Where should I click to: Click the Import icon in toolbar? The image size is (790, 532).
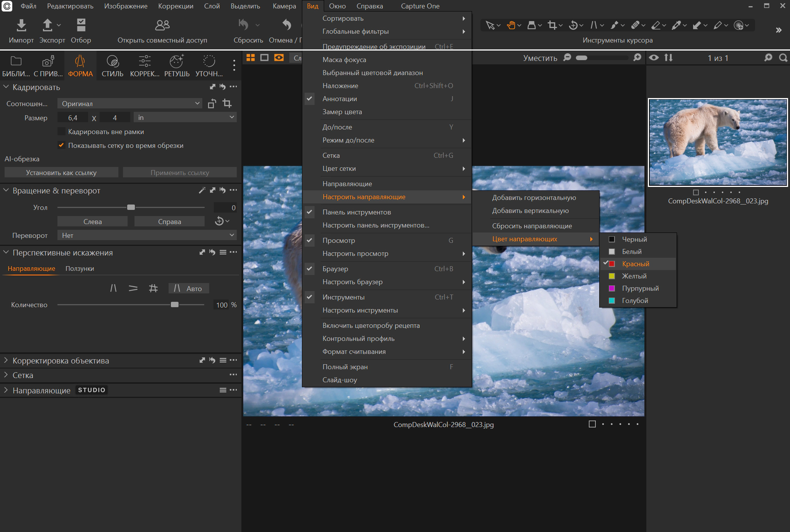pos(21,26)
